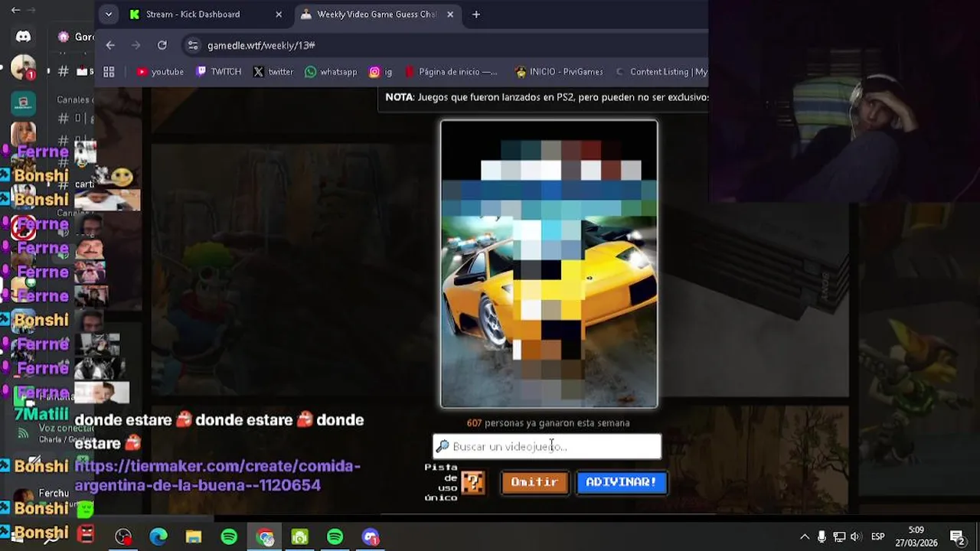Image resolution: width=980 pixels, height=551 pixels.
Task: Open File Explorer from the taskbar
Action: pos(194,537)
